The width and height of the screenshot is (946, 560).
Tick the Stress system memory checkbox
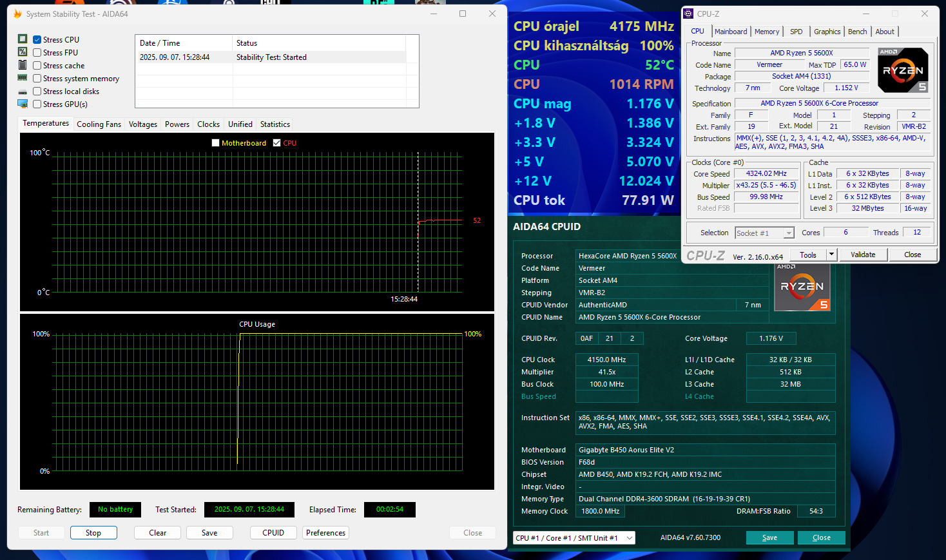(37, 79)
